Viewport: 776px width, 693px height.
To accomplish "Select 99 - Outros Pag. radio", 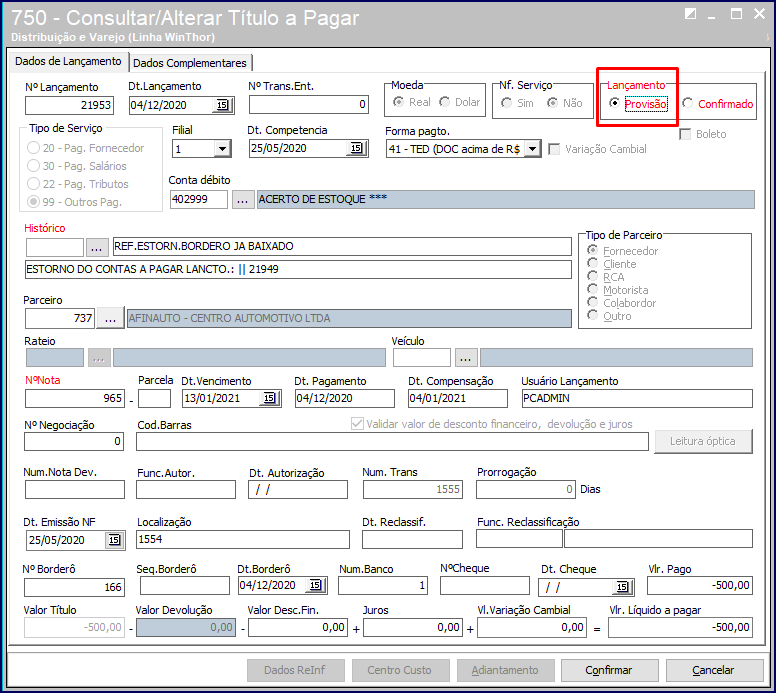I will [x=33, y=201].
